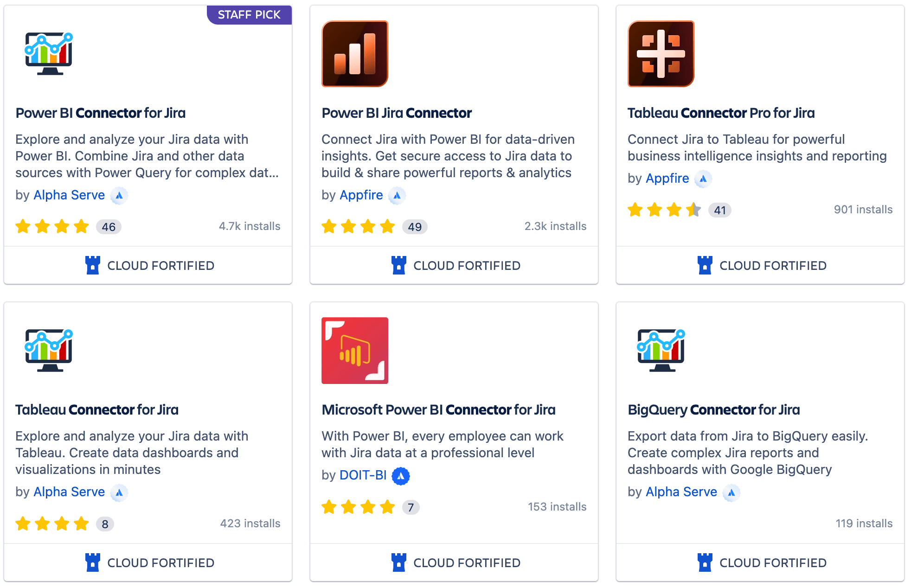Click the BigQuery Connector for Jira icon

(x=661, y=351)
